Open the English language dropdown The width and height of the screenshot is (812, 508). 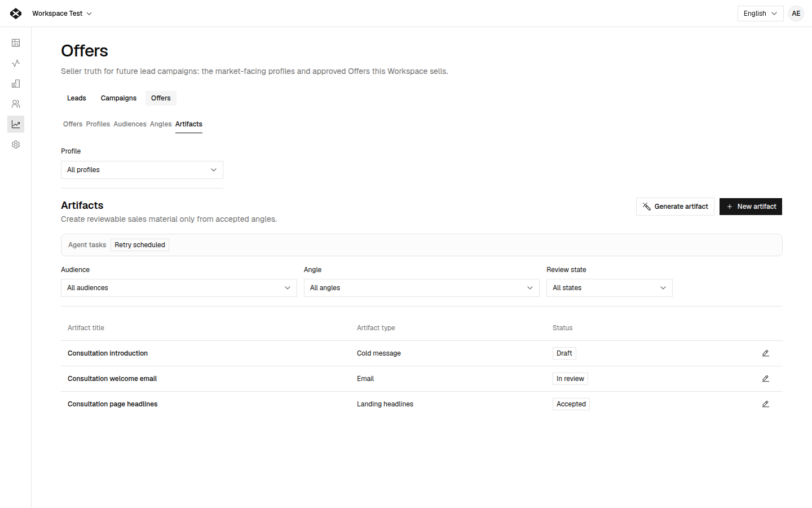click(x=760, y=14)
